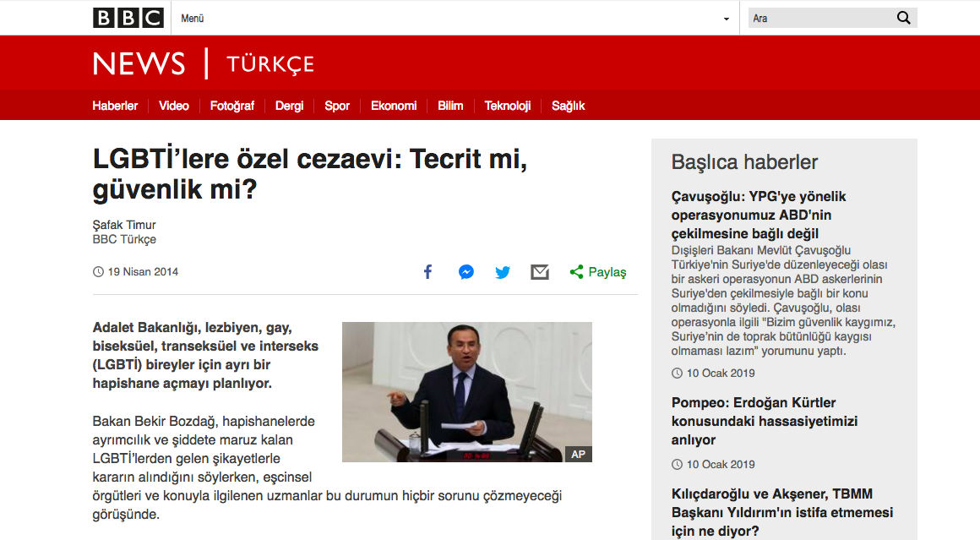This screenshot has width=980, height=540.
Task: Click author name Şafak Timur
Action: pos(119,225)
